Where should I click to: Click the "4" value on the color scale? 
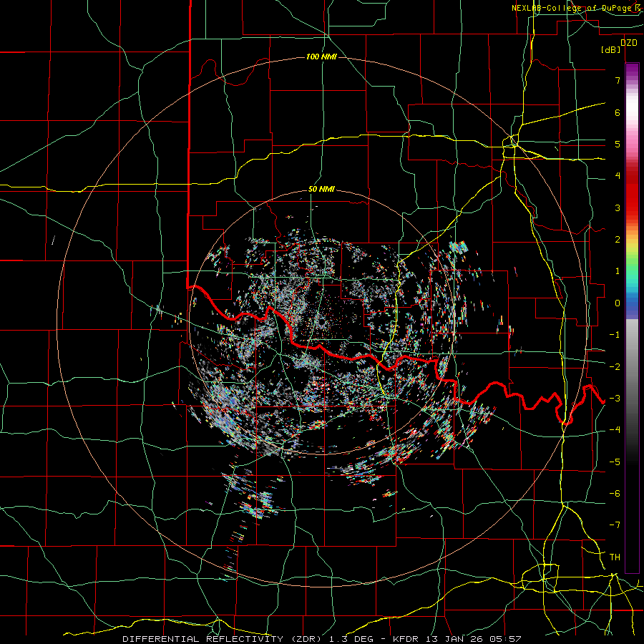[618, 176]
